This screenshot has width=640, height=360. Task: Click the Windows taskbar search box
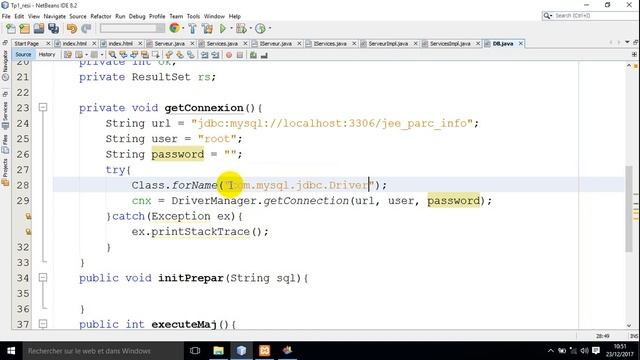[103, 351]
